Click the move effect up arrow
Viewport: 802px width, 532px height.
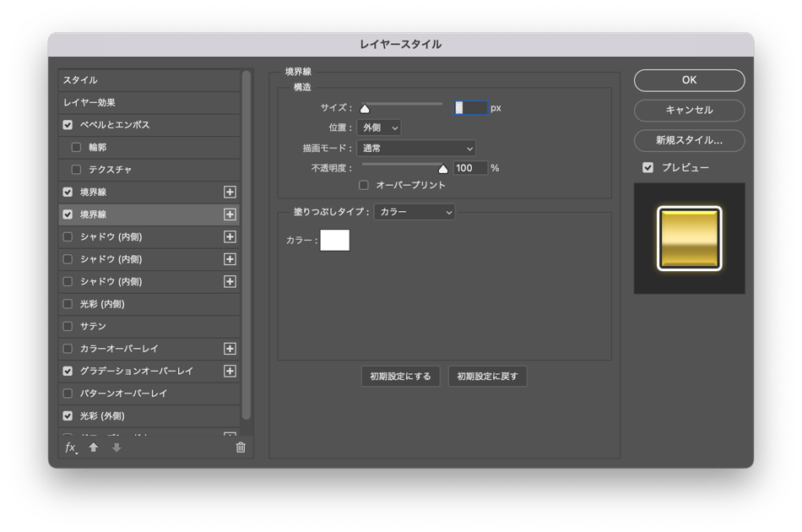click(94, 448)
